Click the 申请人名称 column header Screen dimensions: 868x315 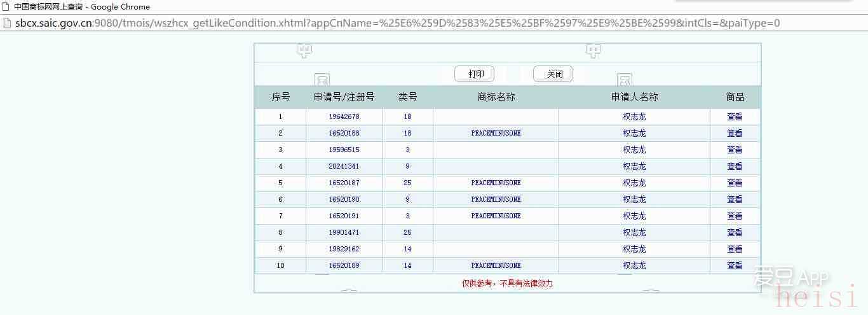[634, 97]
